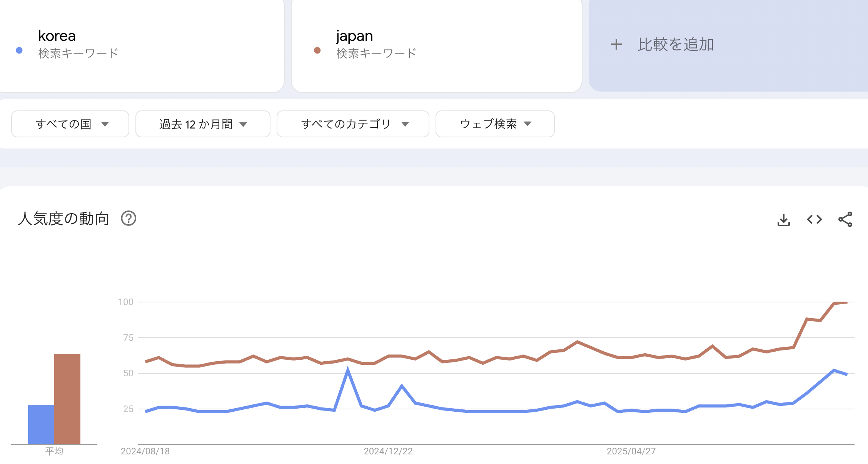Click the embed code icon
Screen dimensions: 868x464
point(814,220)
